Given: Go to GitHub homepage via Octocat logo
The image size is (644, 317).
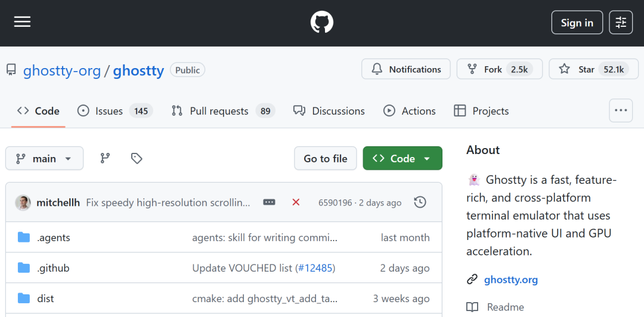Looking at the screenshot, I should (322, 22).
